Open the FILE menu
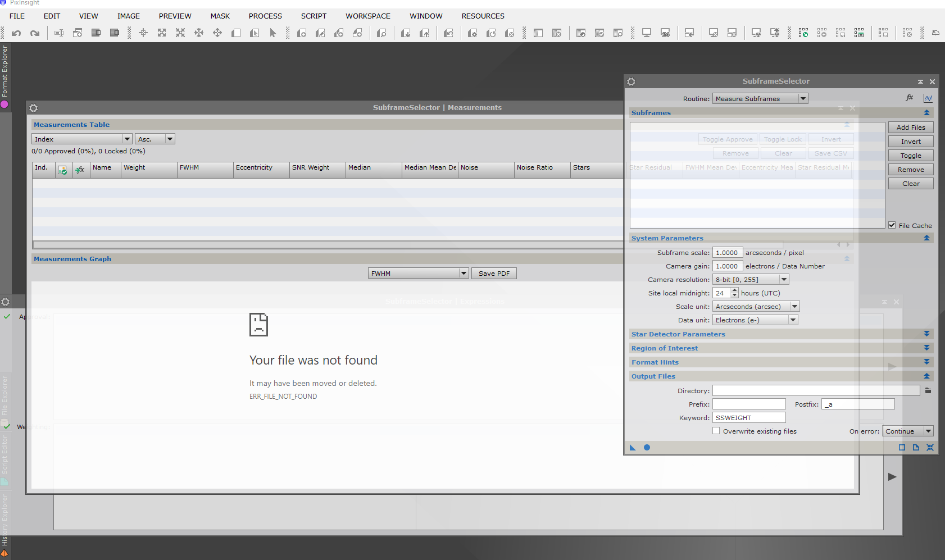The image size is (945, 560). coord(17,16)
